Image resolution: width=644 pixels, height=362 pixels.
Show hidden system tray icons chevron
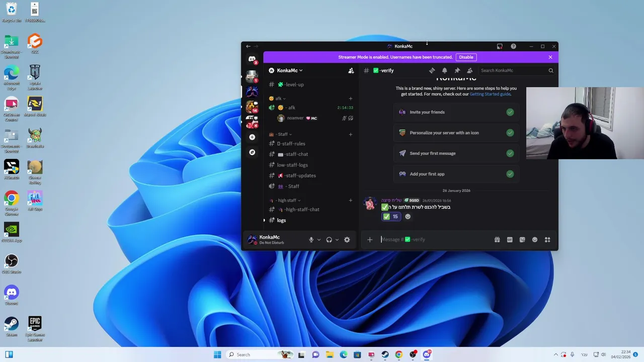click(x=555, y=354)
